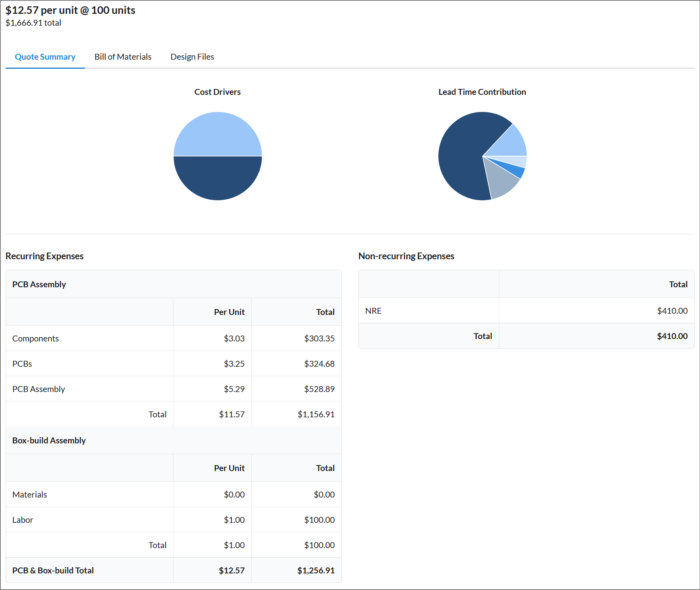The height and width of the screenshot is (590, 700).
Task: Open the Design Files tab
Action: click(192, 57)
